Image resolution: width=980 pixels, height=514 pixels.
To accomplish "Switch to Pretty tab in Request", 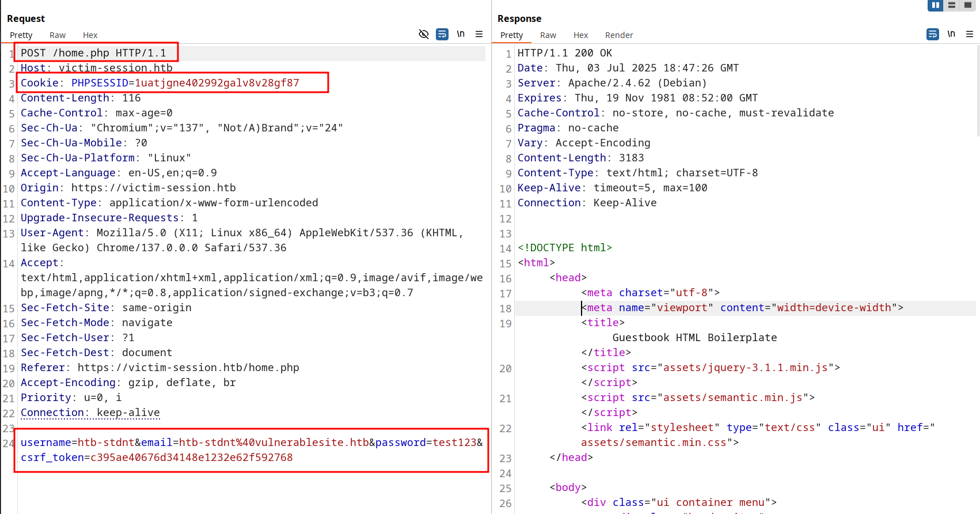I will pos(21,35).
